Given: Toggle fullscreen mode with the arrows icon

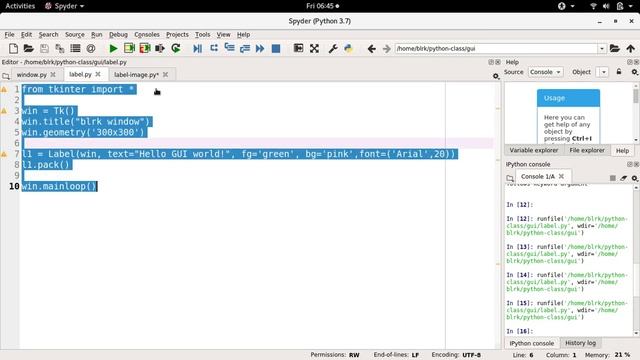Looking at the screenshot, I should (x=314, y=49).
